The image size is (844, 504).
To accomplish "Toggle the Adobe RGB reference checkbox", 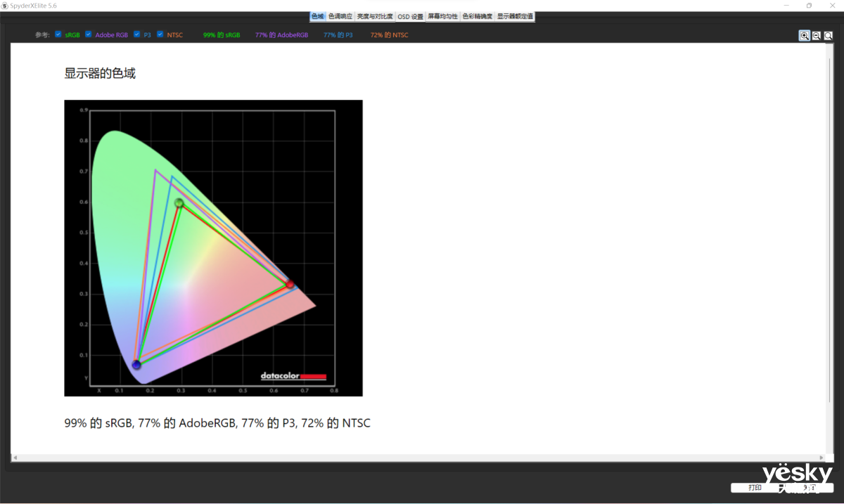I will 89,34.
